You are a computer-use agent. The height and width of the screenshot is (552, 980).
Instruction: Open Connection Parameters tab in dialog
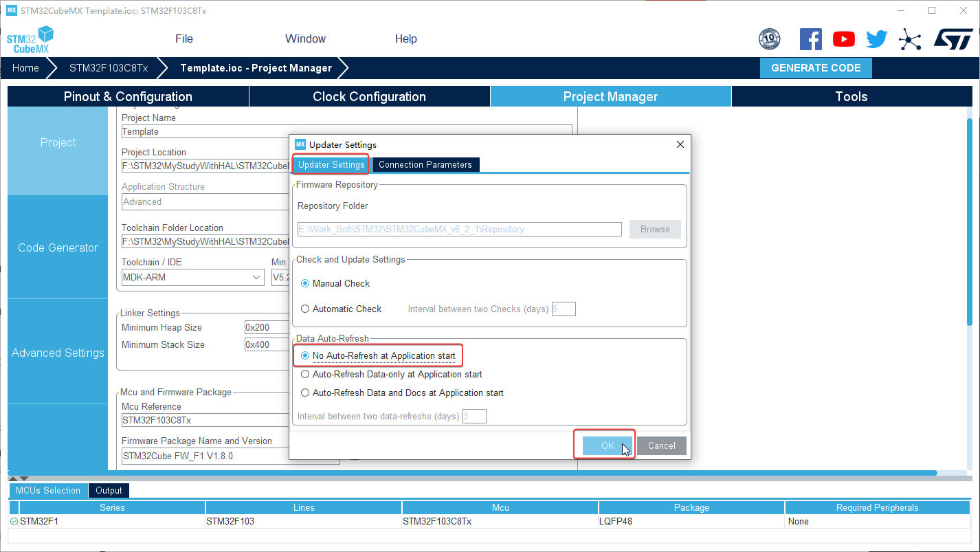coord(425,165)
